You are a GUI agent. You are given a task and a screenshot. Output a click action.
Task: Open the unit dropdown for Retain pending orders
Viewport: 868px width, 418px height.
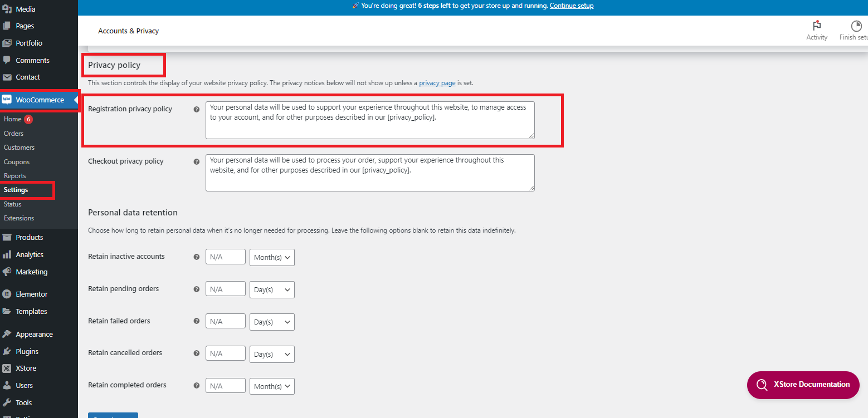click(x=272, y=289)
